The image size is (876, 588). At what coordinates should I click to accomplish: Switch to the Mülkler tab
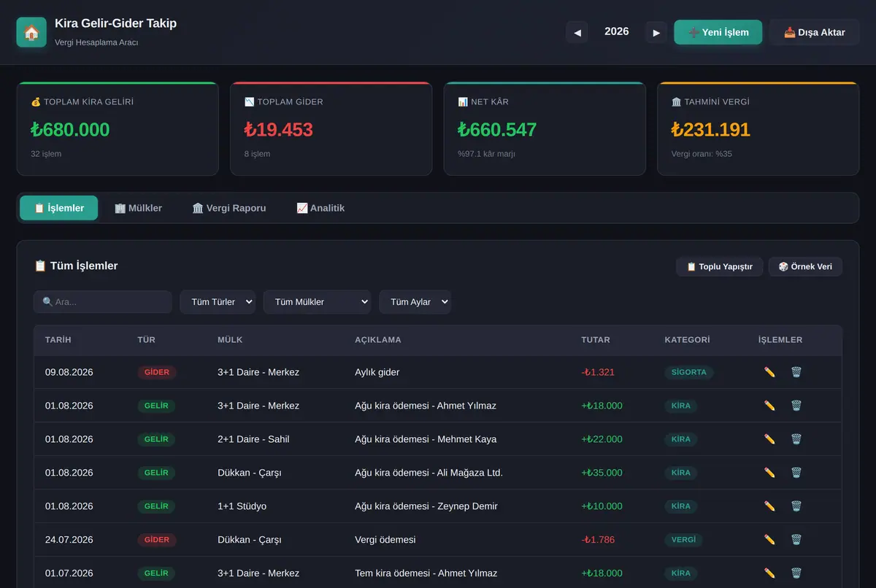tap(138, 208)
